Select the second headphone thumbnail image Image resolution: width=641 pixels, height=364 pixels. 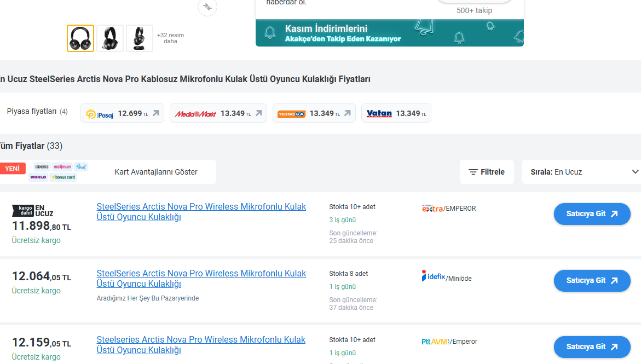point(110,38)
